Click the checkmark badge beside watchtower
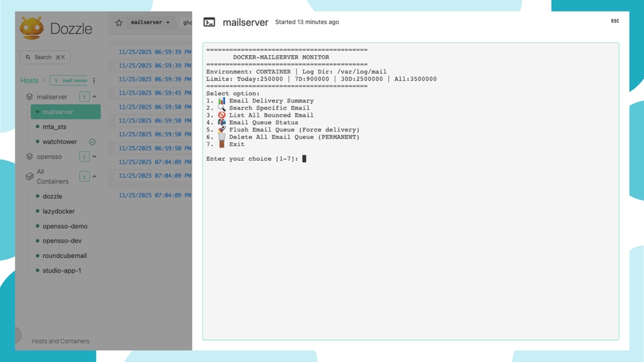This screenshot has height=362, width=644. [x=93, y=141]
